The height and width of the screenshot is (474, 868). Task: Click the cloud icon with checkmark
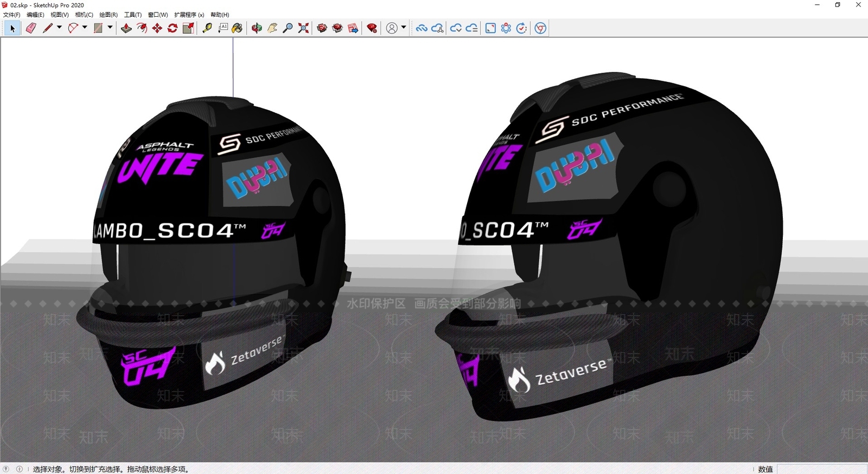click(x=456, y=28)
